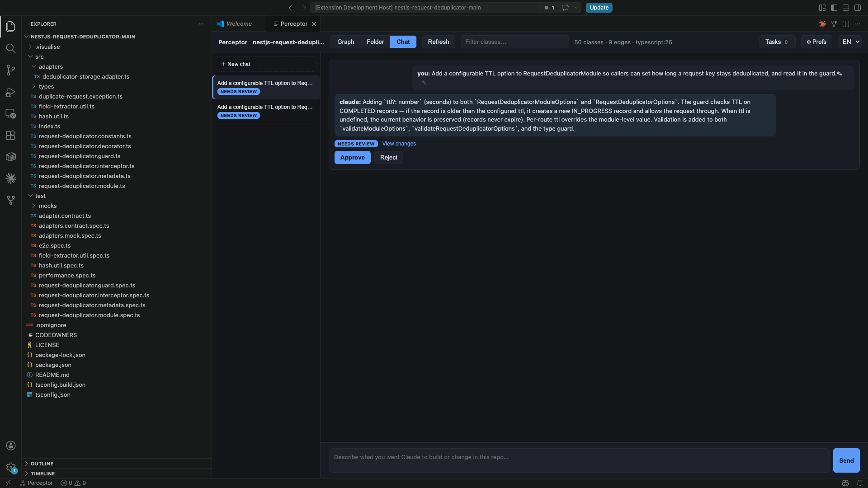Click the Send button

click(x=846, y=460)
